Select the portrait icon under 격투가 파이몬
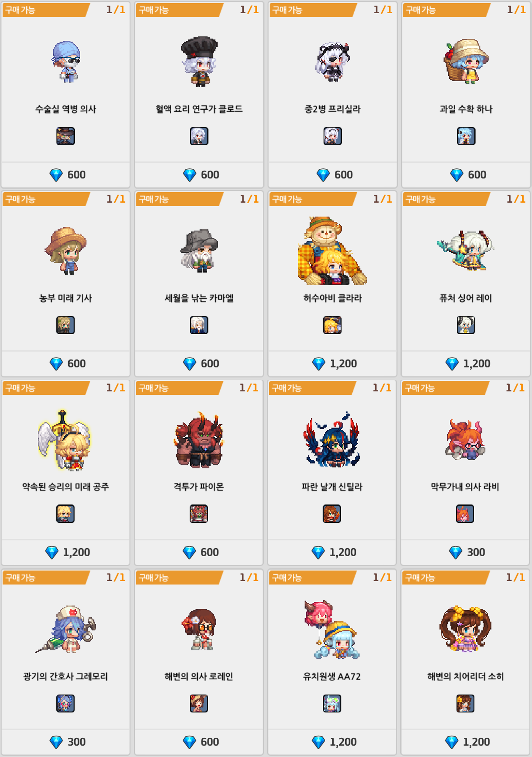Image resolution: width=532 pixels, height=757 pixels. 199,514
